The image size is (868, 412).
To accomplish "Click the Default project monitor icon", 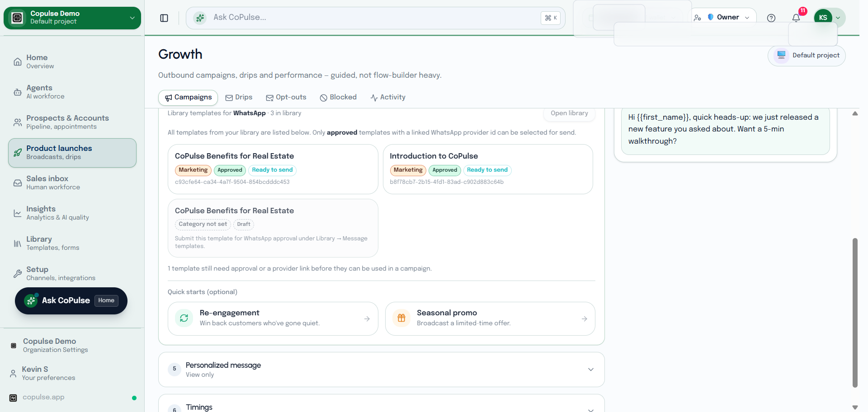I will pos(781,56).
